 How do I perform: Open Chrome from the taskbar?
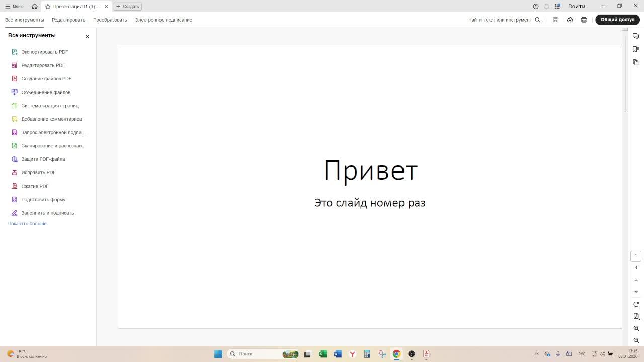pos(396,354)
